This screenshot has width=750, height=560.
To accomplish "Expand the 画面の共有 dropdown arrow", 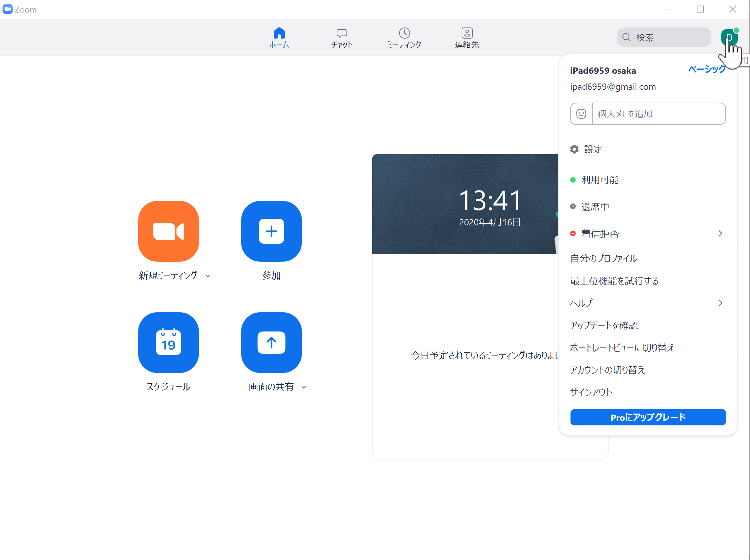I will point(304,387).
